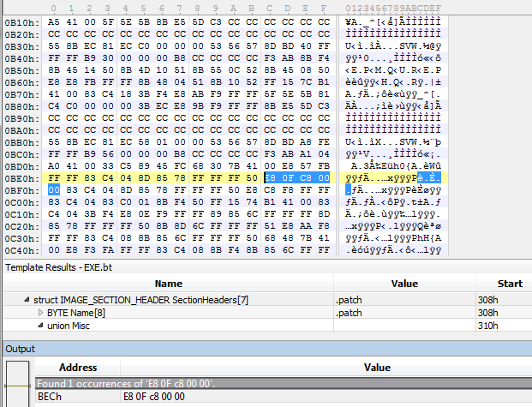Select the struct IMAGE_SECTION_HEADER SectionHeaders[7] row

[267, 300]
